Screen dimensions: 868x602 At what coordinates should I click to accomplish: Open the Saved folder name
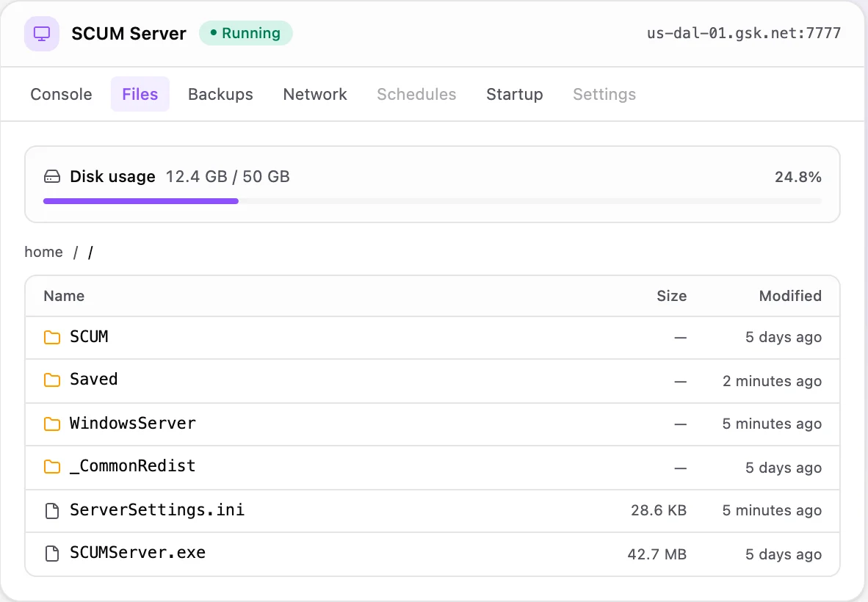[x=93, y=379]
